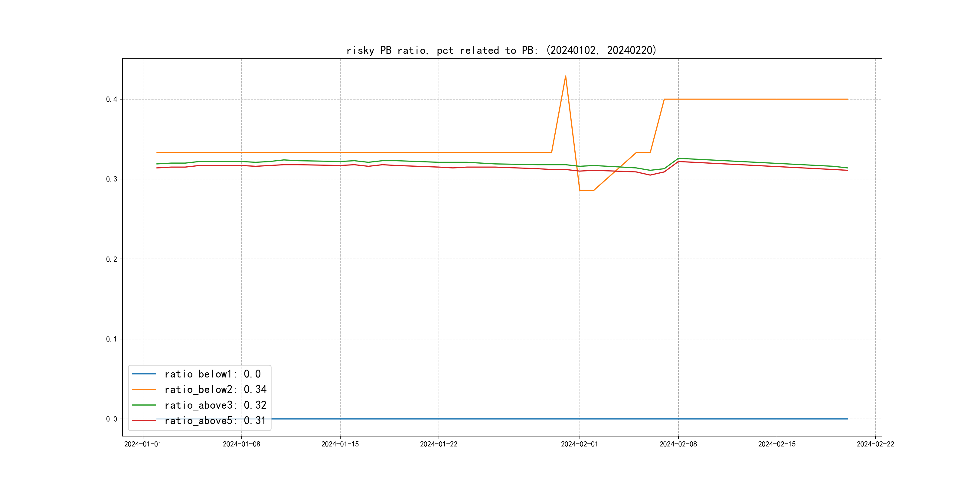Click the 0.2 y-axis tick label

pyautogui.click(x=112, y=259)
